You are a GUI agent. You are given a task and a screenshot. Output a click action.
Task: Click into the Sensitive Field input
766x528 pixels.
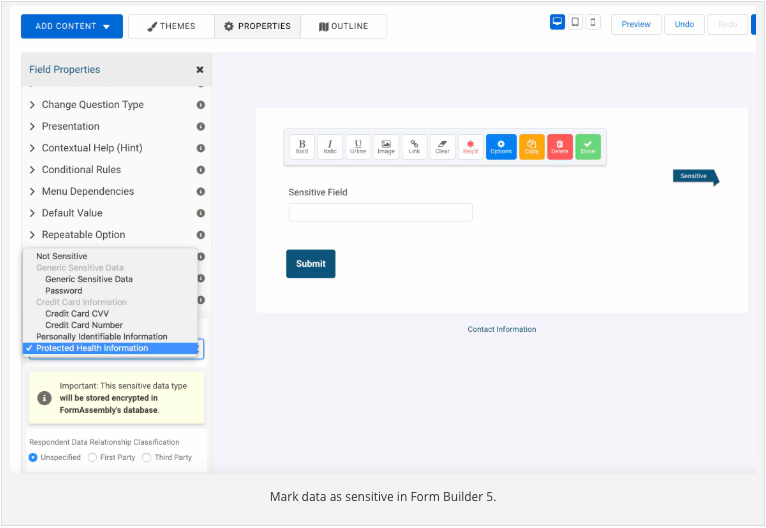tap(381, 212)
